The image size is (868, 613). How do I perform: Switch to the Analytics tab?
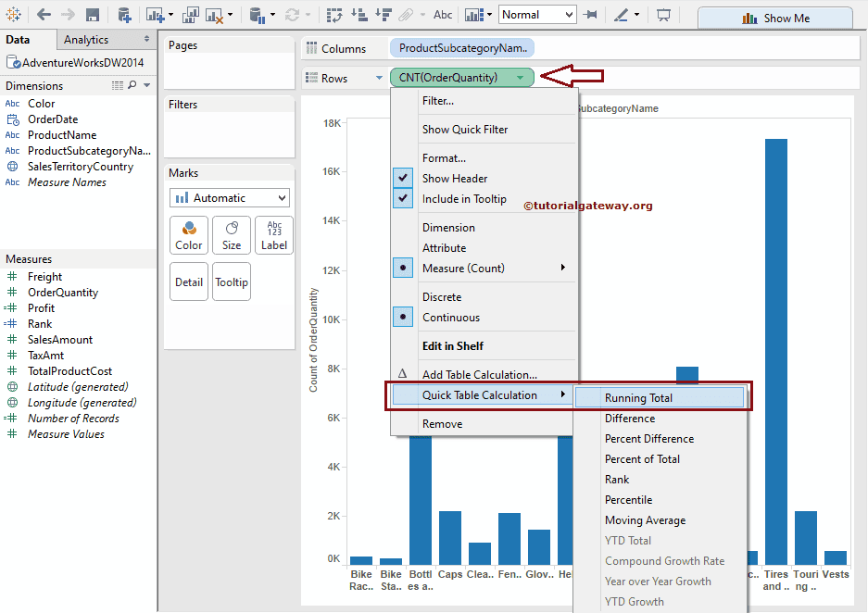click(86, 40)
